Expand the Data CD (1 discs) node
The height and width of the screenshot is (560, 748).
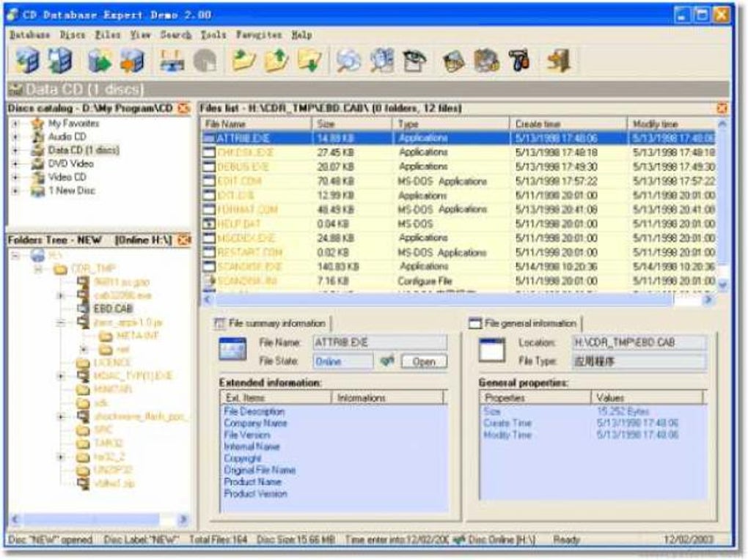pos(15,150)
